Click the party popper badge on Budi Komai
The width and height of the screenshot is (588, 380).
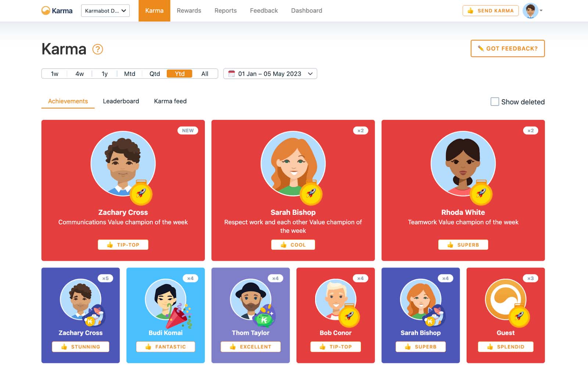(179, 316)
